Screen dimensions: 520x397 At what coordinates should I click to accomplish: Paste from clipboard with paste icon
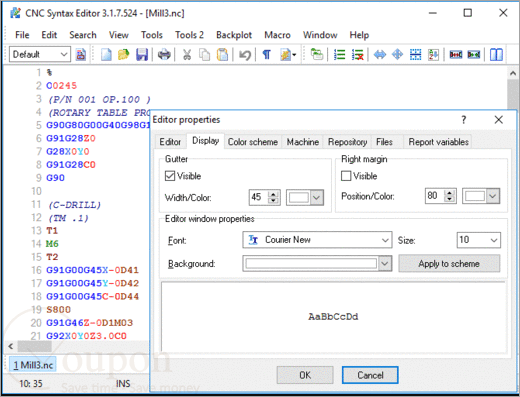(222, 54)
